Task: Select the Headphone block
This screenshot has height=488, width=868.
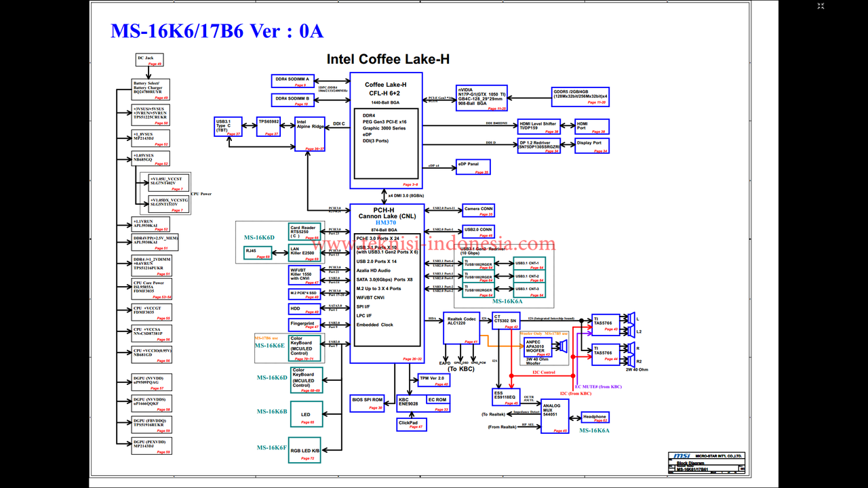Action: (595, 418)
